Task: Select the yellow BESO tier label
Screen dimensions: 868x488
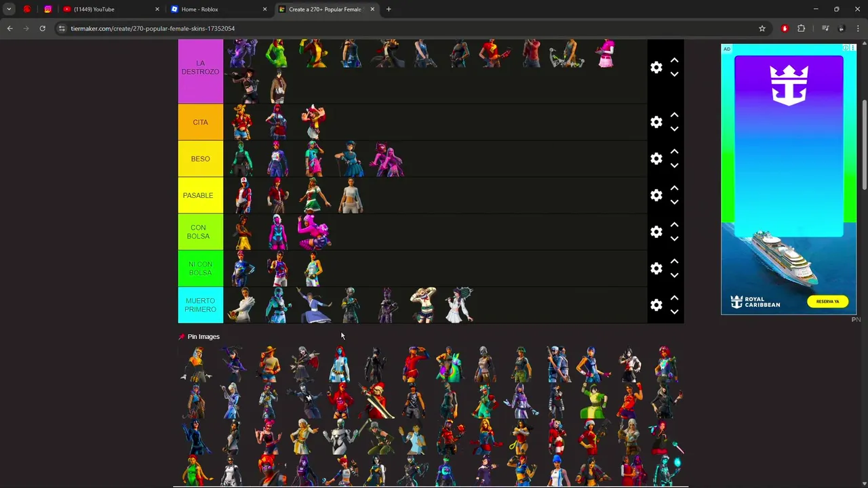Action: (x=200, y=159)
